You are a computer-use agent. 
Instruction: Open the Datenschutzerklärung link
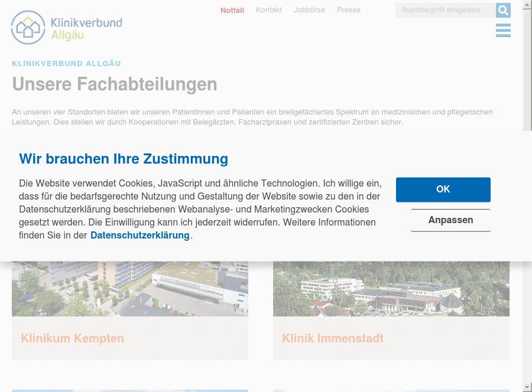point(140,235)
